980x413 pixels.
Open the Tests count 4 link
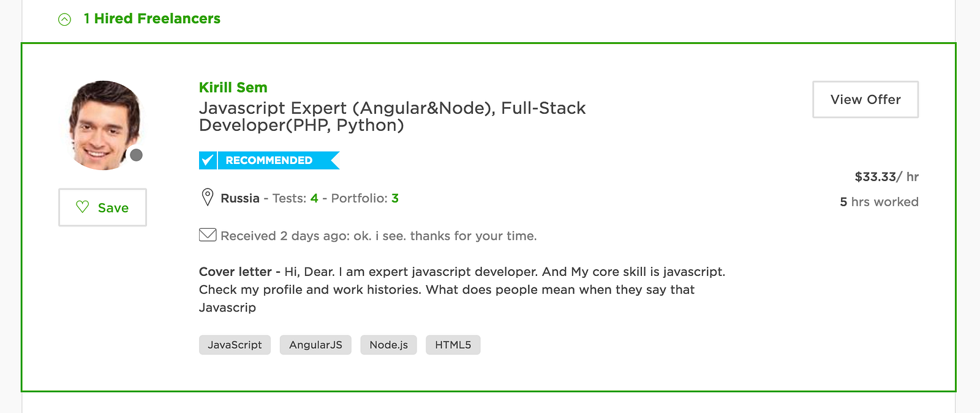[314, 198]
